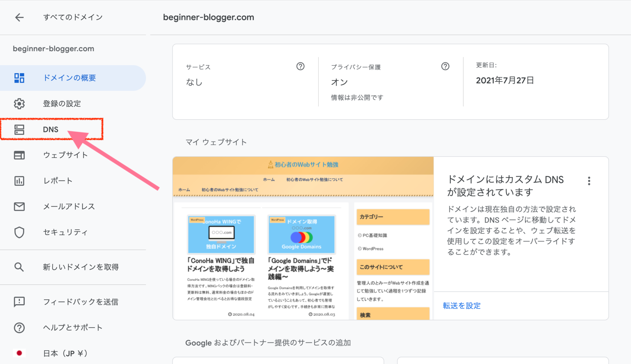The width and height of the screenshot is (631, 364).
Task: Click the Google Domains article thumbnail
Action: pos(301,234)
